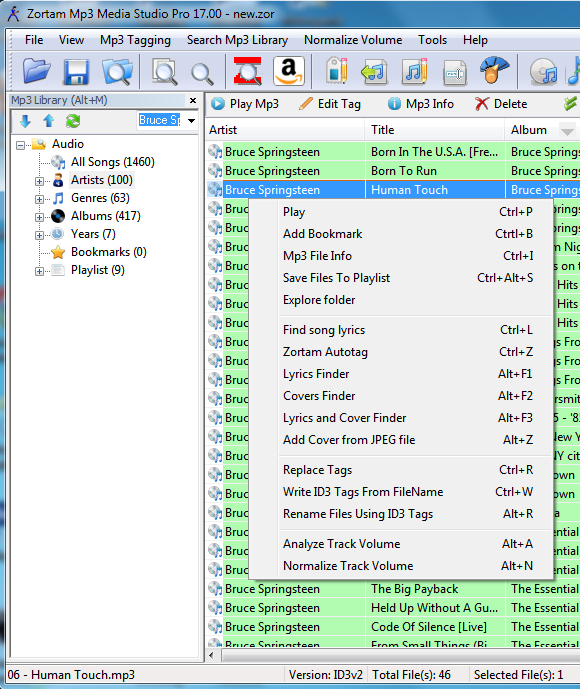Choose Rename Files Using ID3 Tags
Screen dimensions: 580x689
click(401, 514)
